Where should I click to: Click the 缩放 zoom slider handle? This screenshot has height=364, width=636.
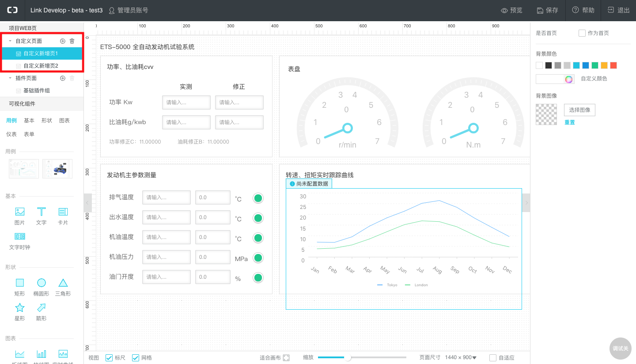point(348,357)
